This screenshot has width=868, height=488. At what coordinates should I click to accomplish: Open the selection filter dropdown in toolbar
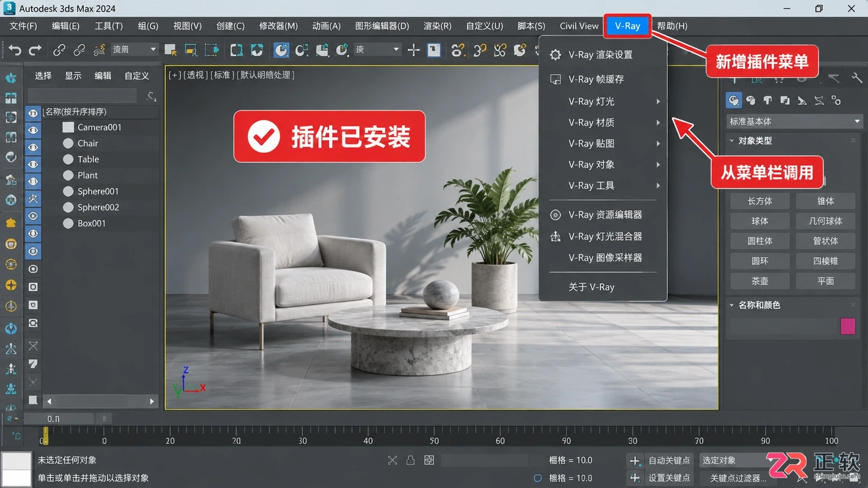coord(135,49)
